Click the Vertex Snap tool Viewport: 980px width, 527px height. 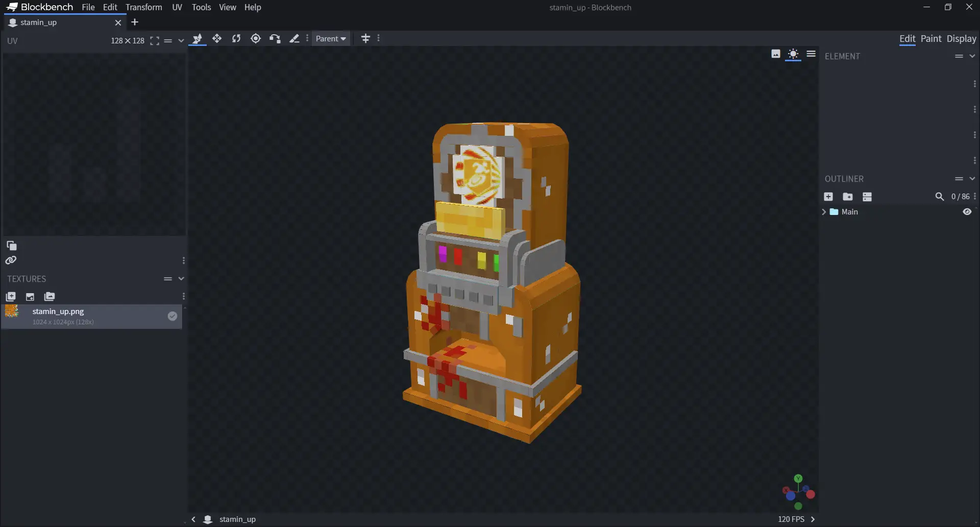(x=275, y=39)
